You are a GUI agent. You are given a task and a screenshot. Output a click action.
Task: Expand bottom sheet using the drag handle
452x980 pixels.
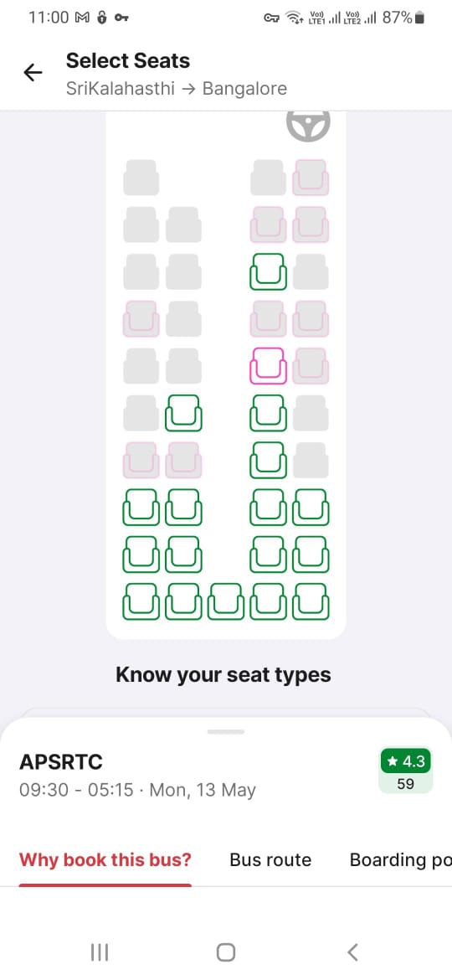pyautogui.click(x=226, y=731)
